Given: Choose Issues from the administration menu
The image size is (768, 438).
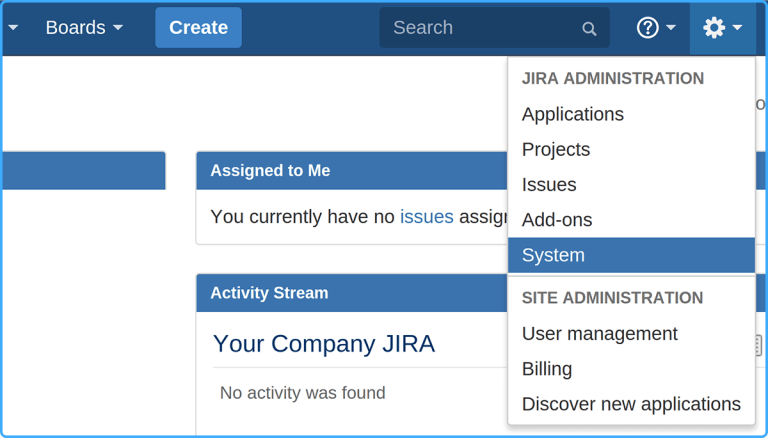Looking at the screenshot, I should (549, 185).
